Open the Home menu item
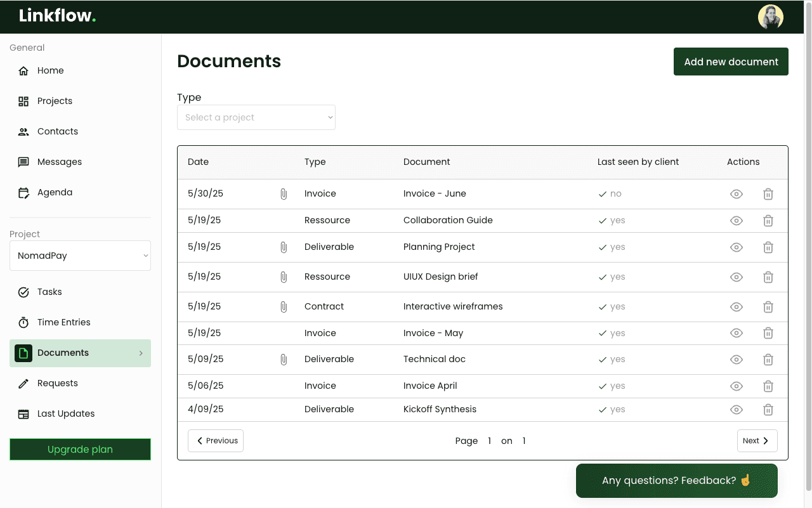The height and width of the screenshot is (508, 812). click(80, 70)
